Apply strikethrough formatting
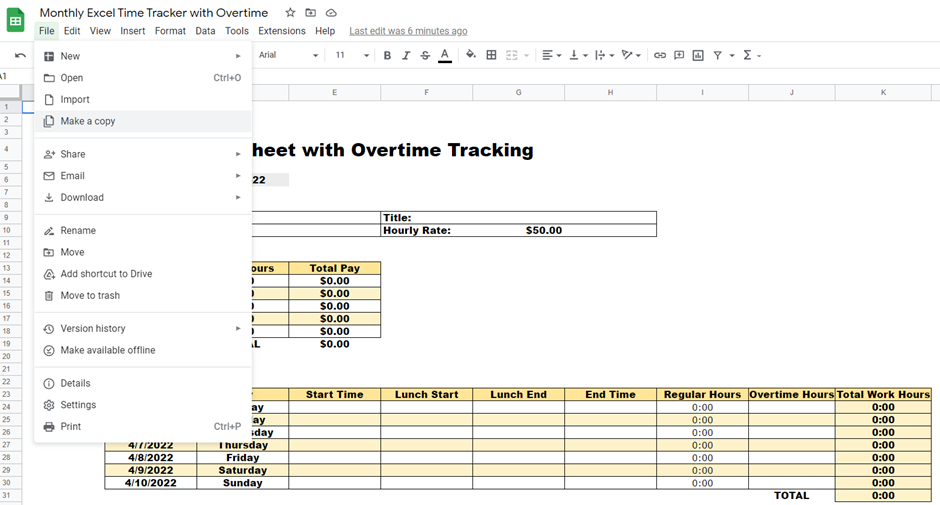 (425, 55)
